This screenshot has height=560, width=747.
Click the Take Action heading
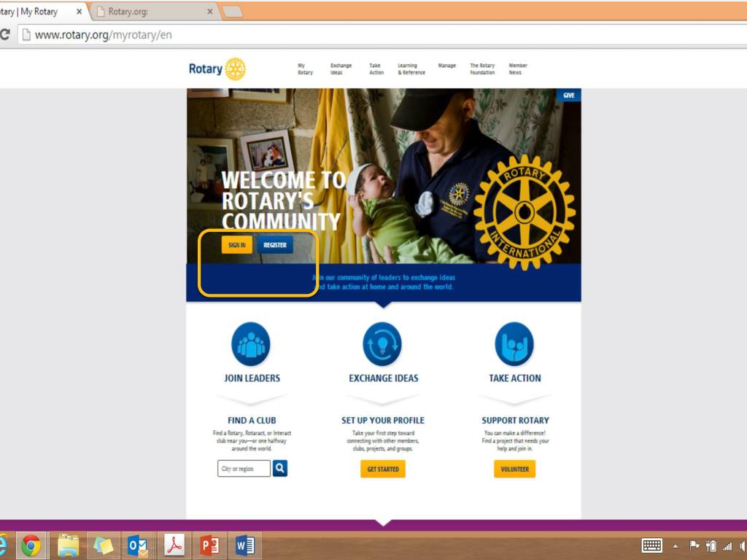click(515, 378)
